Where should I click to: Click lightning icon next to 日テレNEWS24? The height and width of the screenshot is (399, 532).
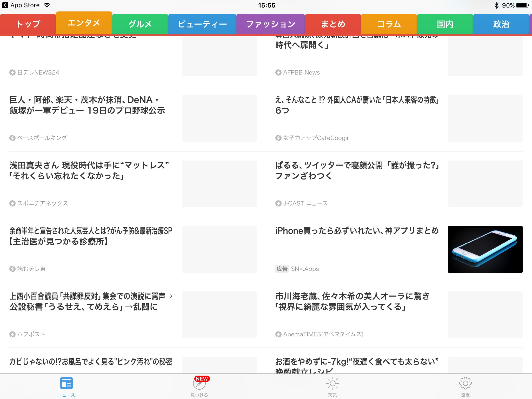click(12, 72)
